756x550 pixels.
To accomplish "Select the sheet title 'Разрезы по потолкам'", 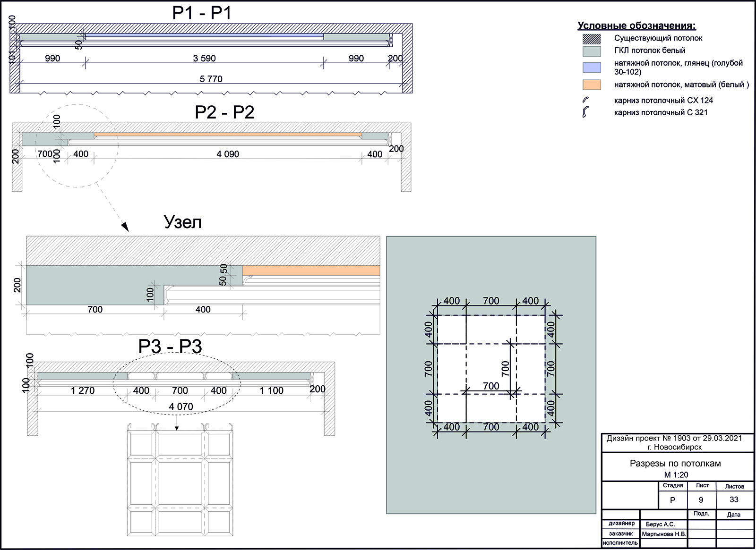I will click(675, 464).
